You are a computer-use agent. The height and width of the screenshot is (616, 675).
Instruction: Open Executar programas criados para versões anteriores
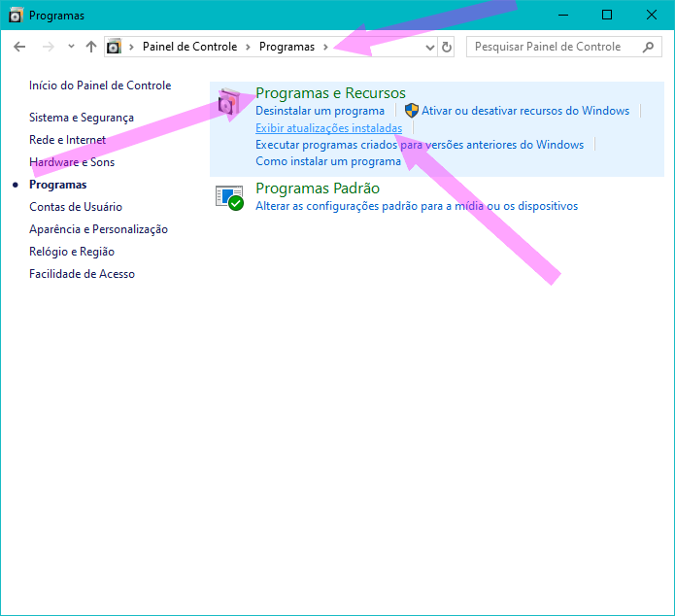pyautogui.click(x=420, y=145)
